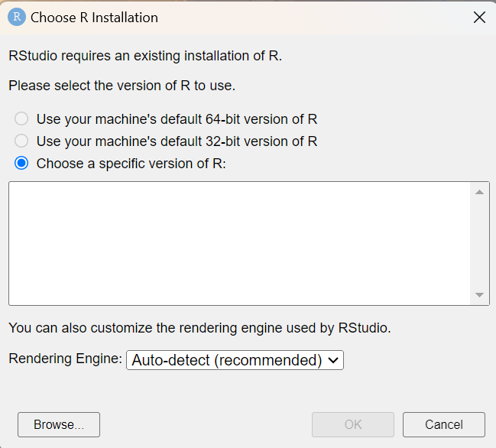Click the "Choose R Installation" title bar text
This screenshot has width=496, height=448.
[x=94, y=17]
